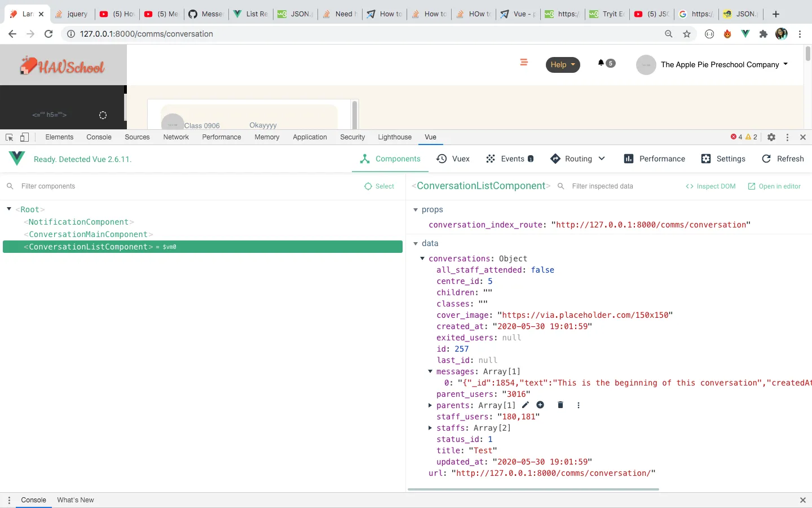
Task: Switch to the Console DevTools tab
Action: (99, 137)
